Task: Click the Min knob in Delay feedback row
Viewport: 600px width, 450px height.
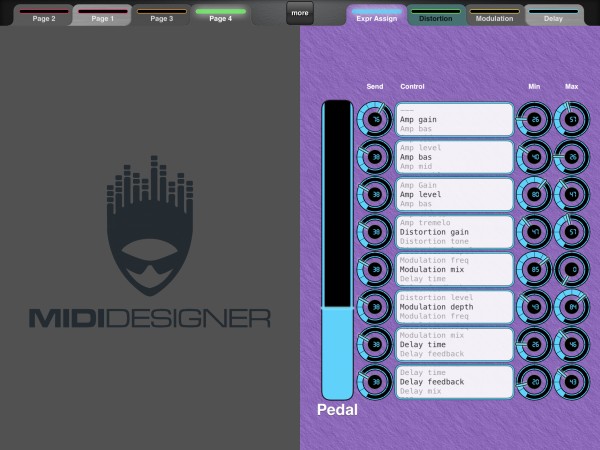Action: point(534,382)
